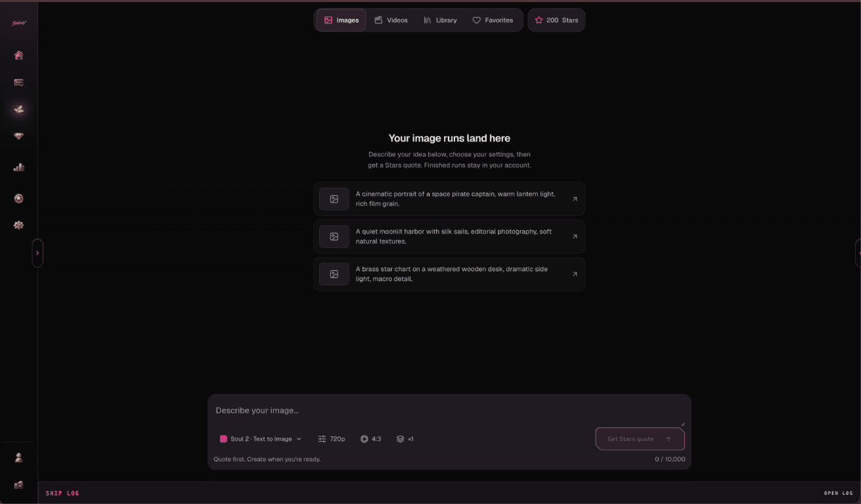Expand the left sidebar with the chevron handle

[x=37, y=253]
